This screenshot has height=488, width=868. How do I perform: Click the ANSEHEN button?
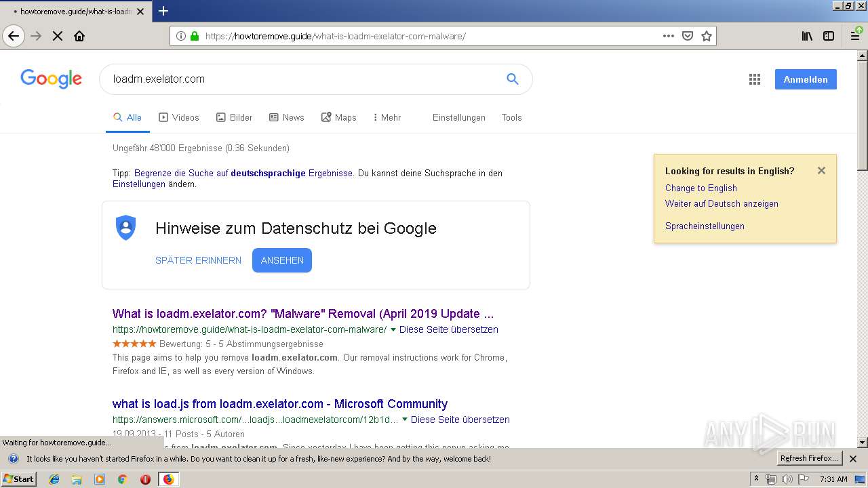(282, 260)
